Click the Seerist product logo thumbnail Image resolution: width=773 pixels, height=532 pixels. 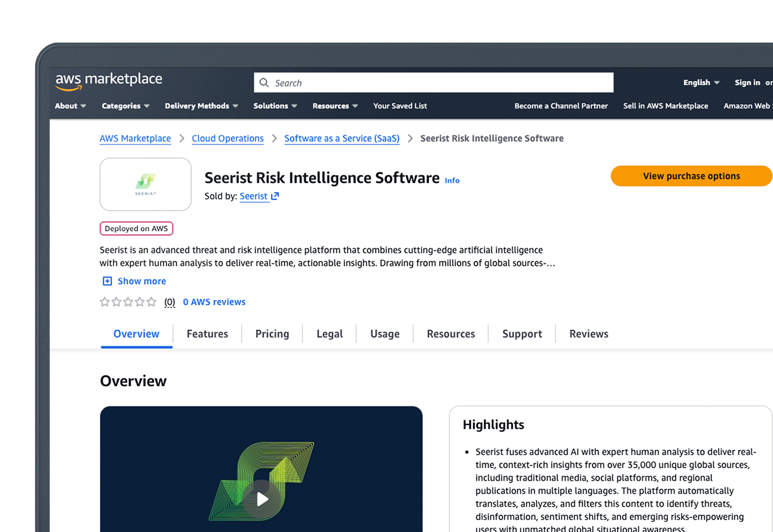point(145,184)
